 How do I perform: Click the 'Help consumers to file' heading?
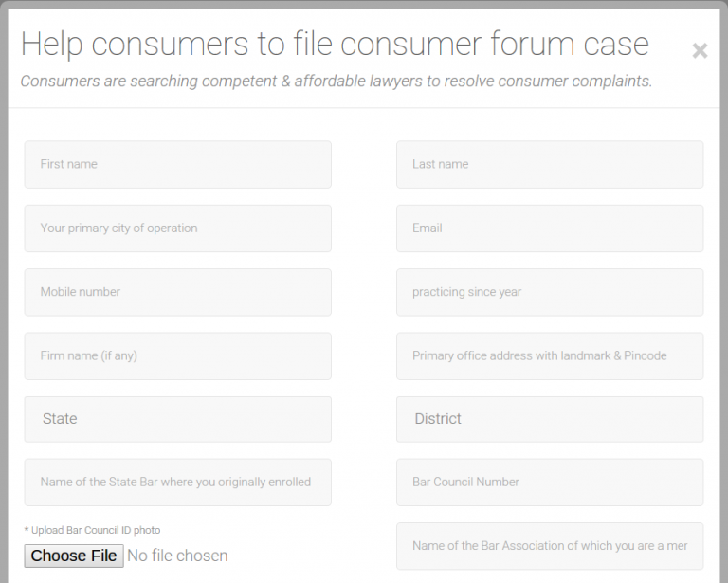(x=335, y=44)
